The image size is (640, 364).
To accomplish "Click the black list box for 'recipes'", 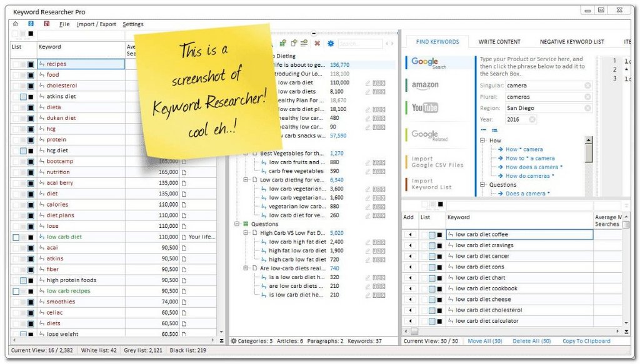I will point(31,64).
